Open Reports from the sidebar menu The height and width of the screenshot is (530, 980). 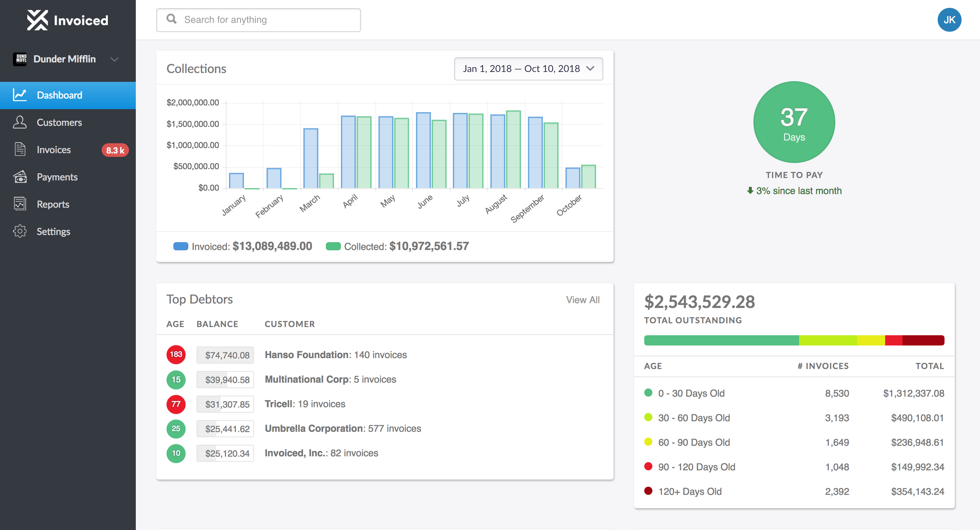[x=20, y=204]
